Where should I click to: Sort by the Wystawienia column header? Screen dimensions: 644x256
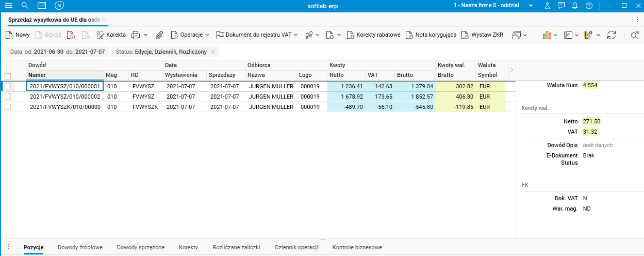click(184, 75)
